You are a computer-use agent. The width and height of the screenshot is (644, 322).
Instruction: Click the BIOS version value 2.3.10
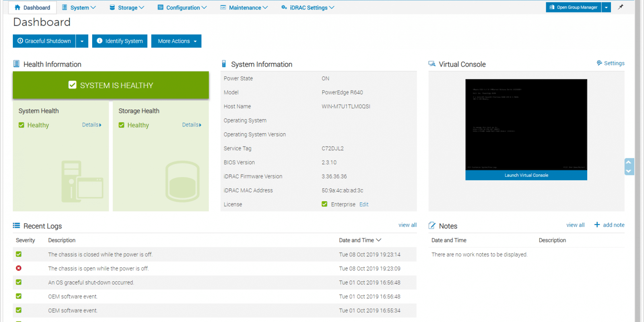[x=329, y=163]
